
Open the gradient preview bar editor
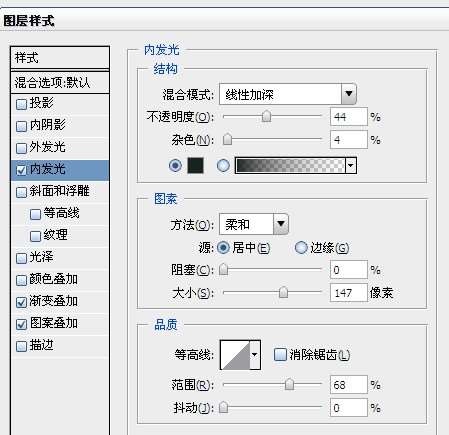tap(290, 165)
